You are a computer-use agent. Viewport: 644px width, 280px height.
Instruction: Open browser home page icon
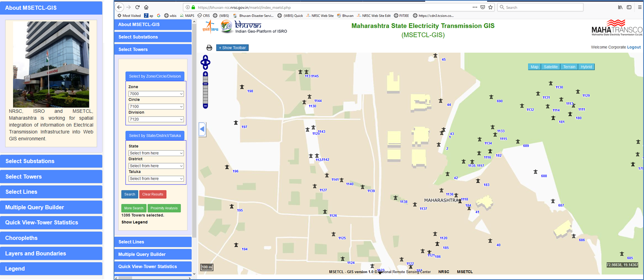(x=146, y=7)
